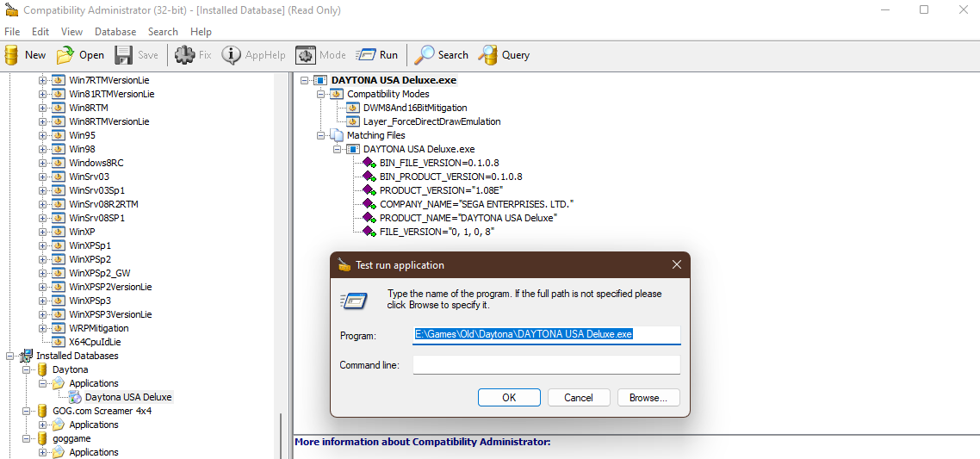This screenshot has height=459, width=980.
Task: Click Cancel in Test run dialog
Action: pyautogui.click(x=579, y=397)
